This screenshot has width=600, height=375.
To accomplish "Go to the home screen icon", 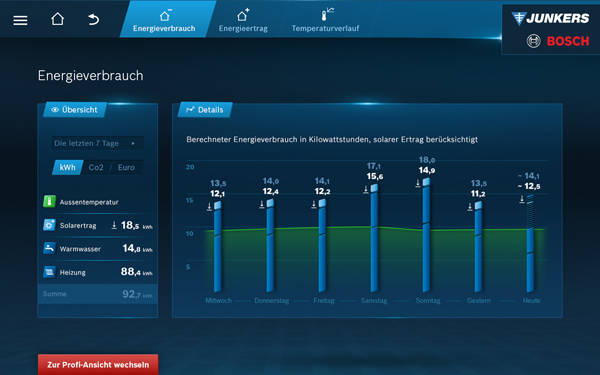I will (57, 19).
